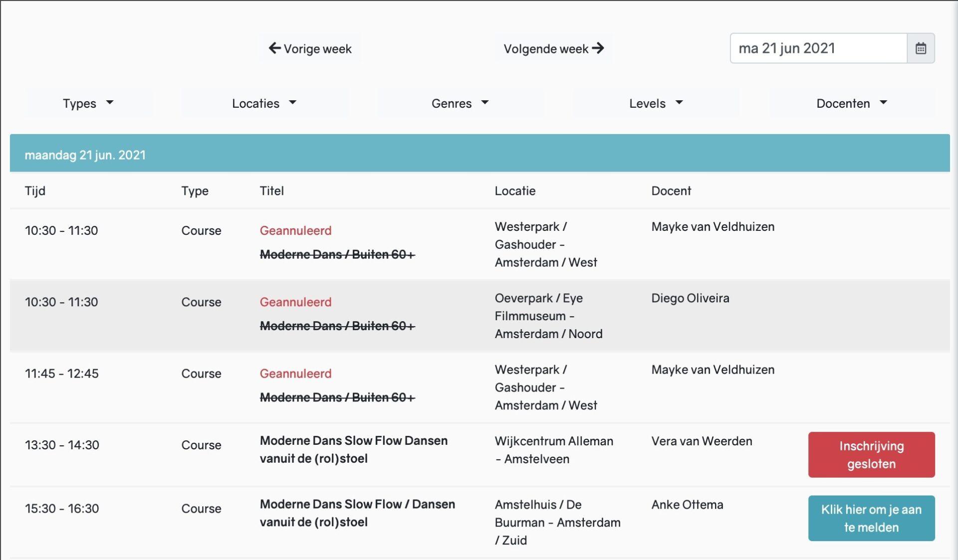Open the Locaties filter dropdown
The image size is (958, 560).
264,103
